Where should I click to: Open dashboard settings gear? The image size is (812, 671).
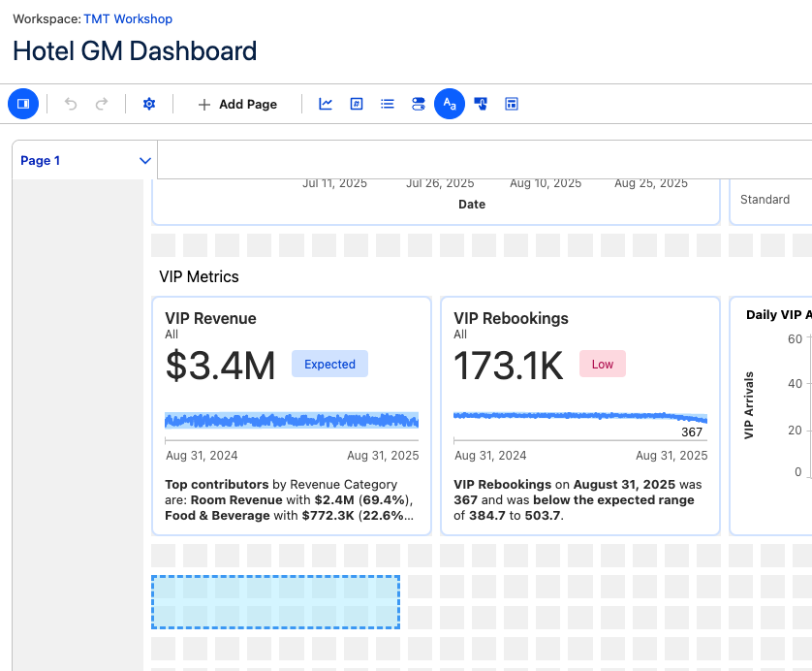[149, 104]
